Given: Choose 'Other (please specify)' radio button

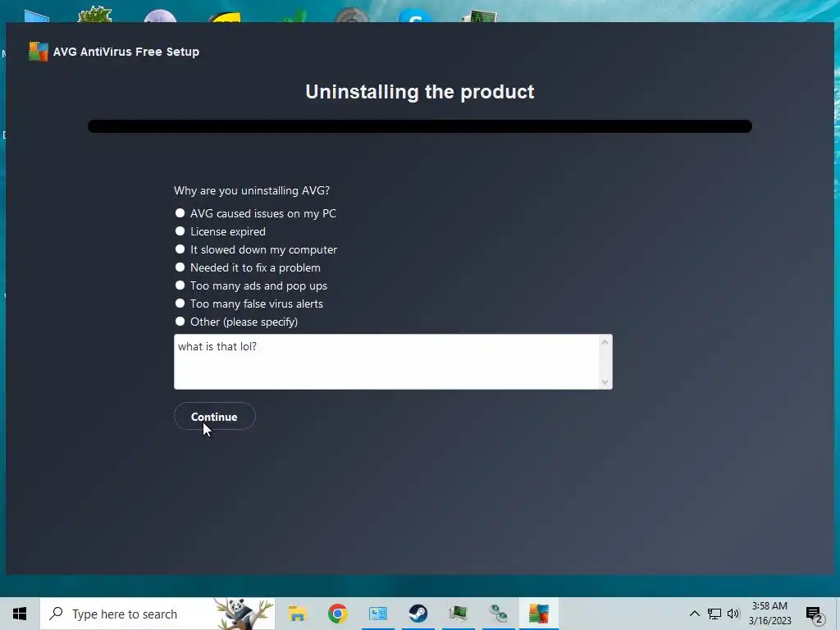Looking at the screenshot, I should 180,322.
